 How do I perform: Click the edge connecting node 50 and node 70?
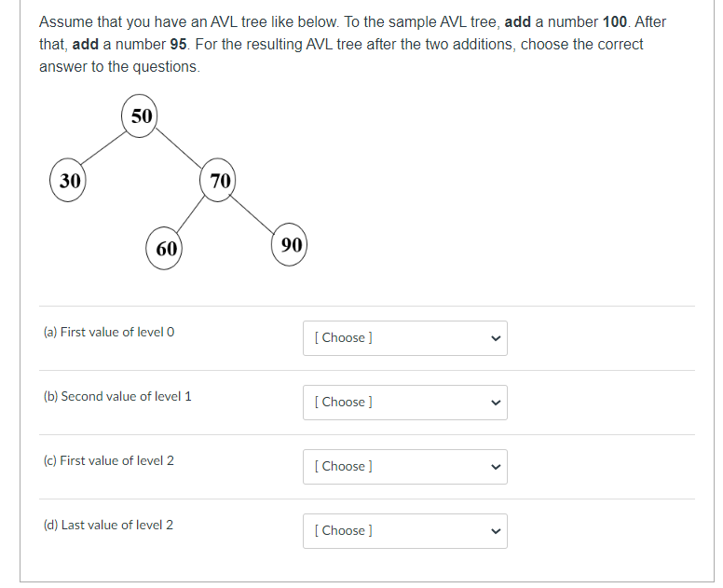[x=179, y=147]
